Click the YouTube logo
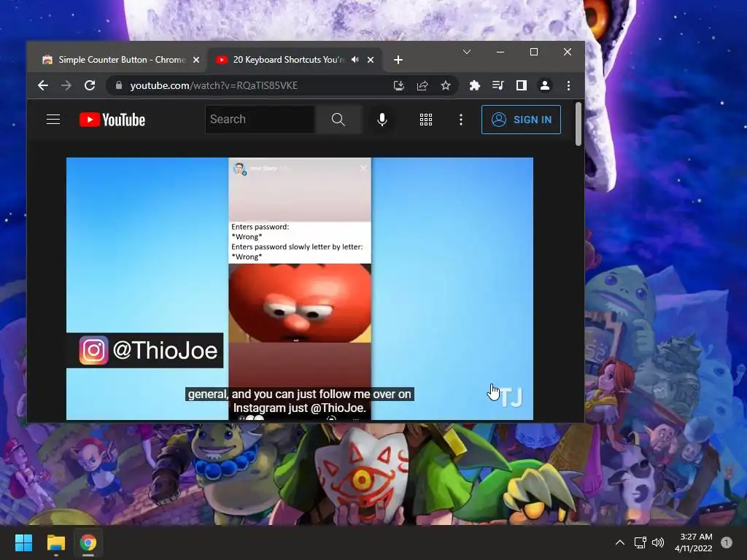Image resolution: width=747 pixels, height=560 pixels. (112, 120)
